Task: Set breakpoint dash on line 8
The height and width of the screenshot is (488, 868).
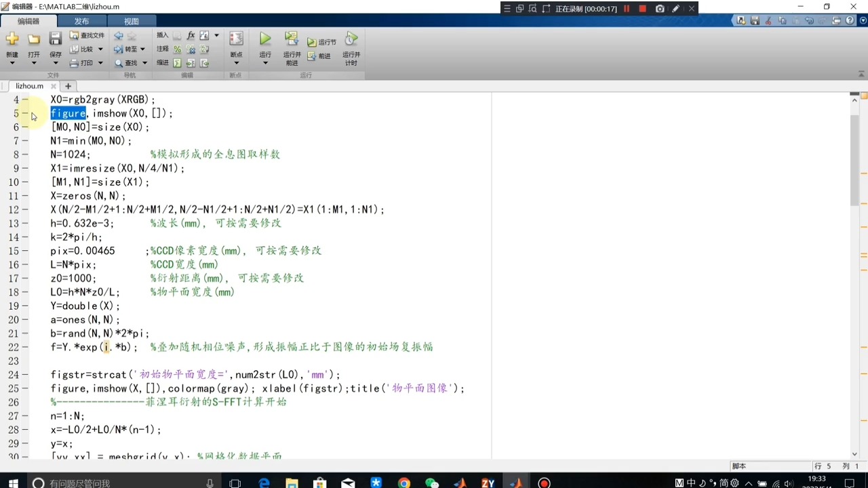Action: point(25,155)
